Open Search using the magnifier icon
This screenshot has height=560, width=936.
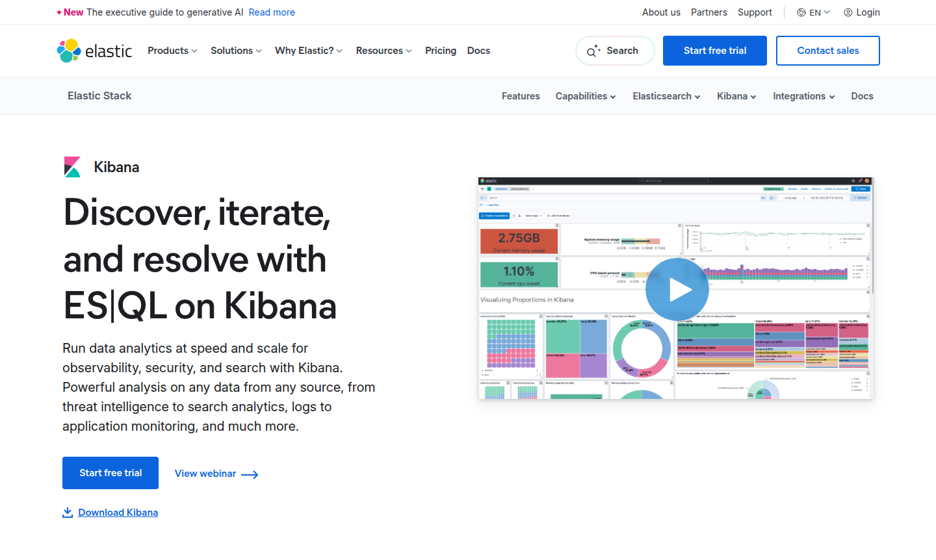[593, 50]
